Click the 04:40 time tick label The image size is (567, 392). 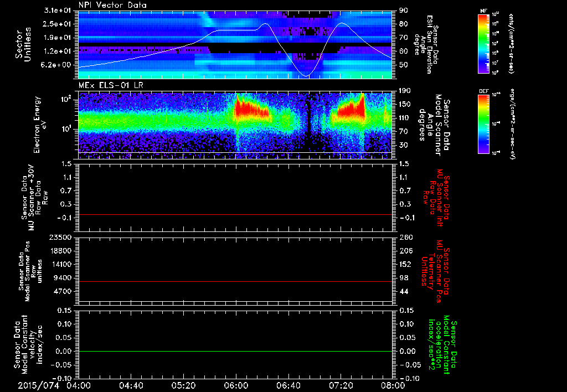131,385
